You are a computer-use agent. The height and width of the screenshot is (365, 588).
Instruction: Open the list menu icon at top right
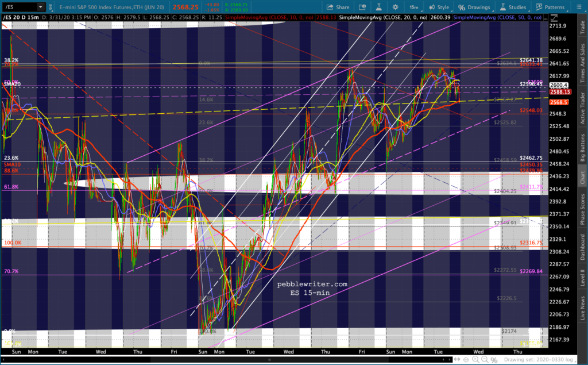coord(579,7)
